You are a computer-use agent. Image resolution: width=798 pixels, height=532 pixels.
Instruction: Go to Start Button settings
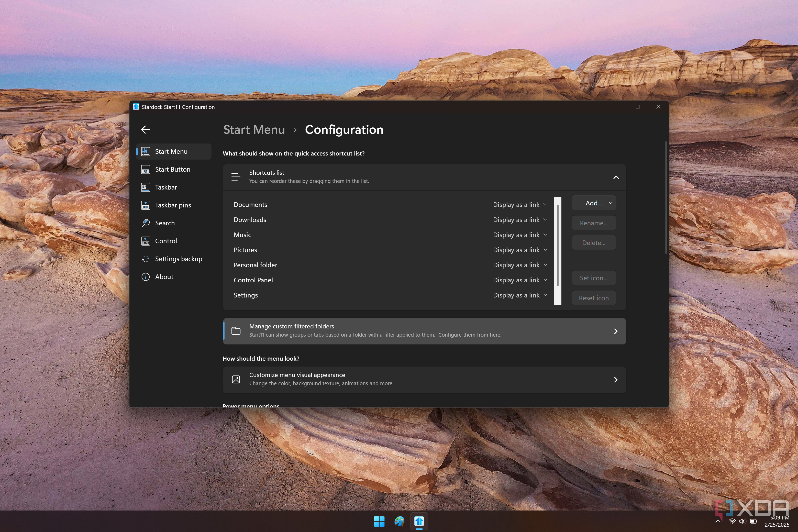click(x=174, y=169)
